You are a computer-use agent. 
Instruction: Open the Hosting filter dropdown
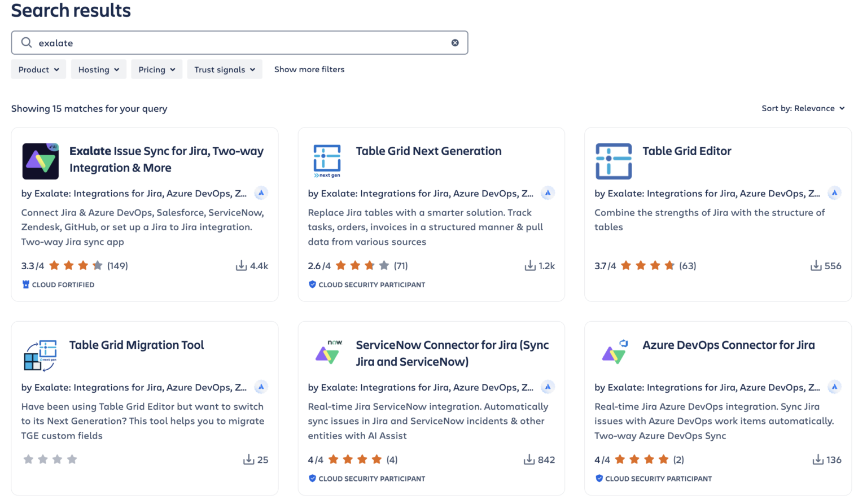[x=99, y=69]
